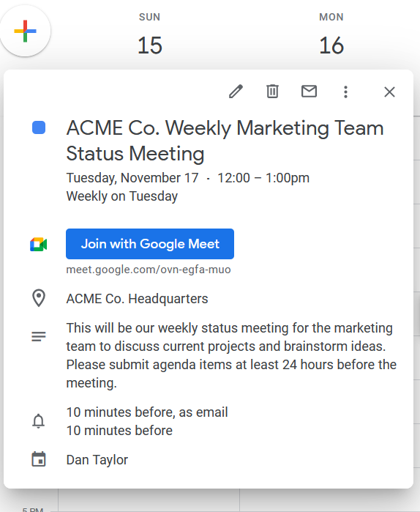Click the pencil edit event icon
420x512 pixels.
click(236, 92)
